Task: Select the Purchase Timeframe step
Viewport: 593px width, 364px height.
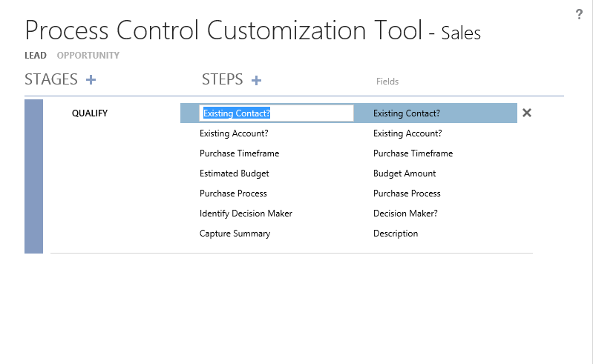Action: pos(239,153)
